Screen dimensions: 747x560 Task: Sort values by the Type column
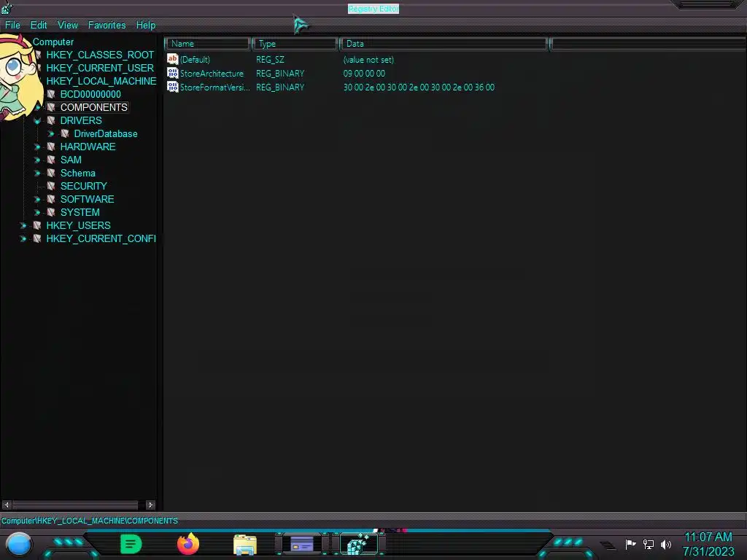tap(295, 44)
